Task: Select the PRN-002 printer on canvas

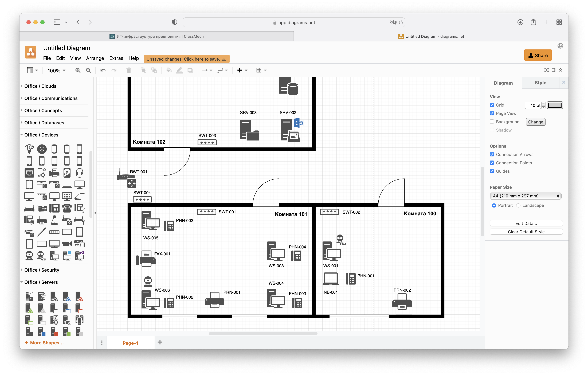Action: point(402,302)
